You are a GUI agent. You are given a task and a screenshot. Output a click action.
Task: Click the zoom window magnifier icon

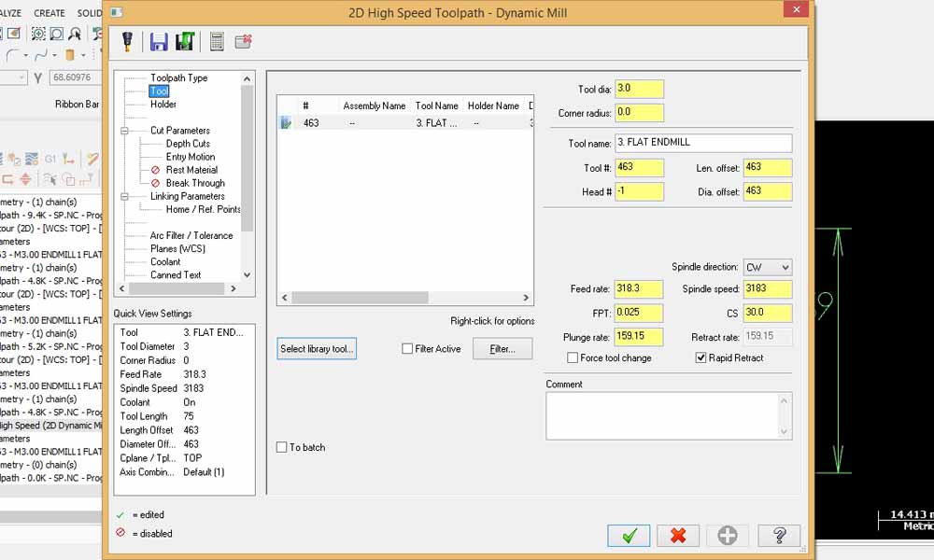pos(57,34)
